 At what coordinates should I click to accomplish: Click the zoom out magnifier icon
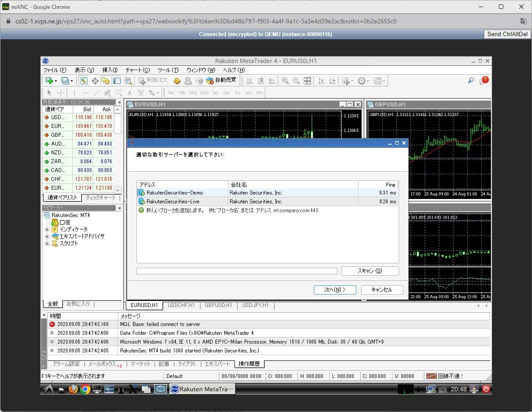(296, 81)
